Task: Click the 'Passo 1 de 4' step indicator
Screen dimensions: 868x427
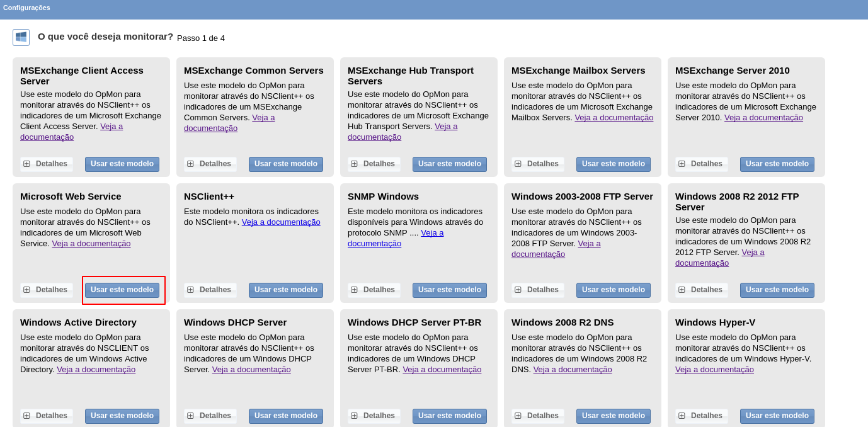Action: point(201,38)
